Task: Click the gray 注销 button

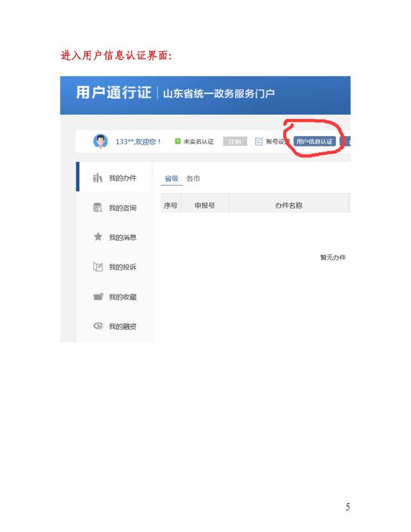Action: (x=234, y=141)
